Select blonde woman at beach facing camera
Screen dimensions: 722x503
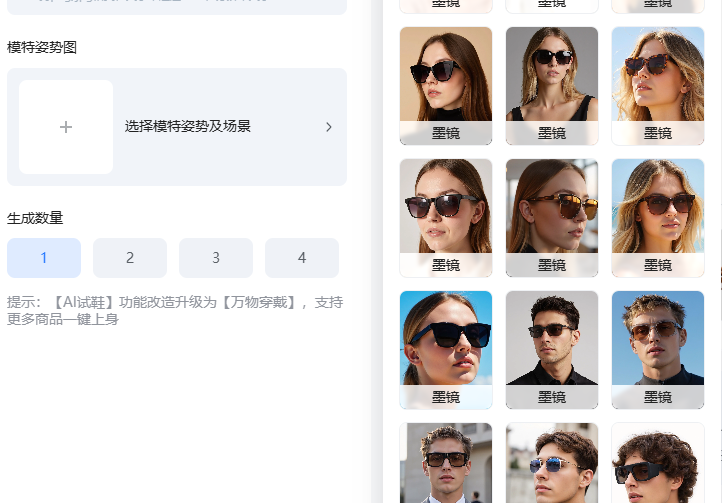(x=657, y=207)
